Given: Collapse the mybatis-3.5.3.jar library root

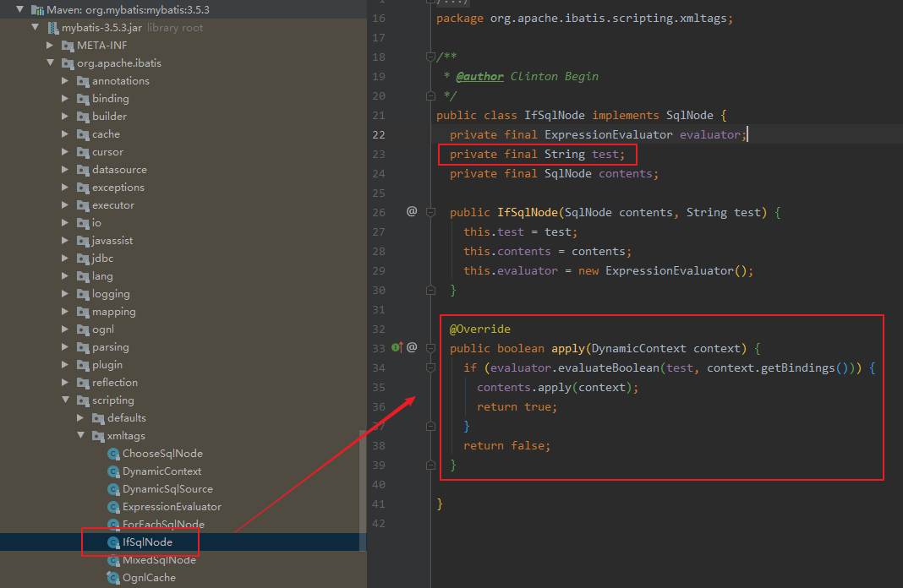Looking at the screenshot, I should click(x=36, y=27).
